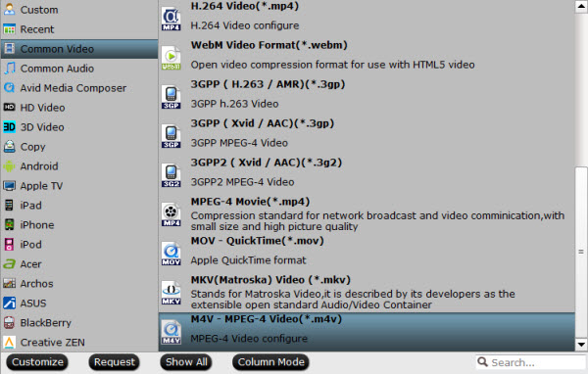
Task: Click the ASUS logo icon
Action: point(10,303)
